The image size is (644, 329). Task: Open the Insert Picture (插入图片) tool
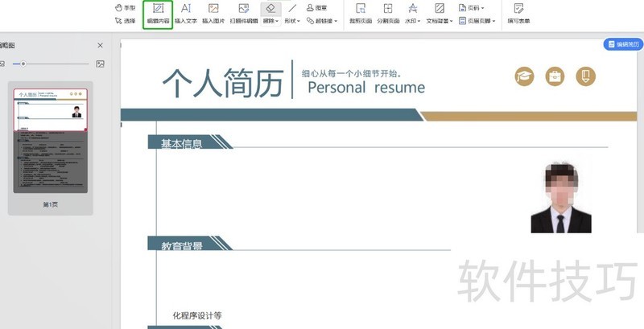coord(213,14)
